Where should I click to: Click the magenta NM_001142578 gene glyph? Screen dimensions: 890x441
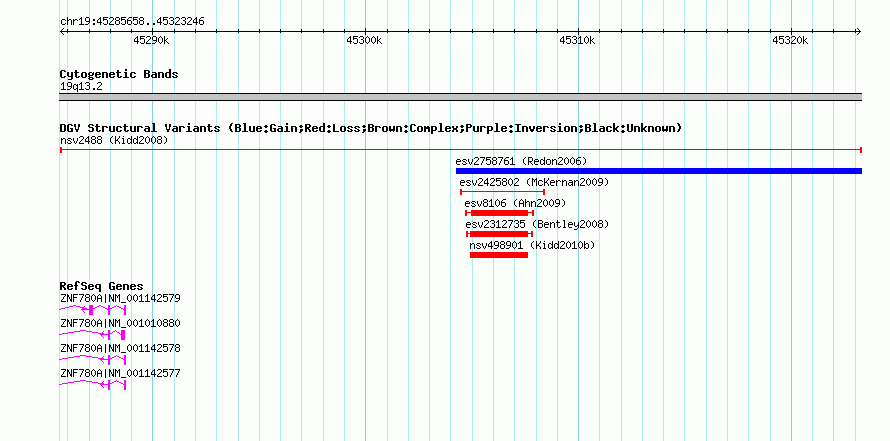tap(93, 360)
